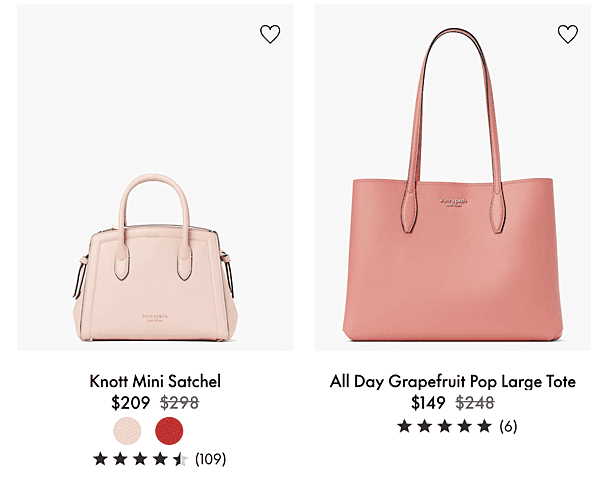Click the All Day Grapefruit Pop Large Tote title
600x490 pixels.
(453, 381)
